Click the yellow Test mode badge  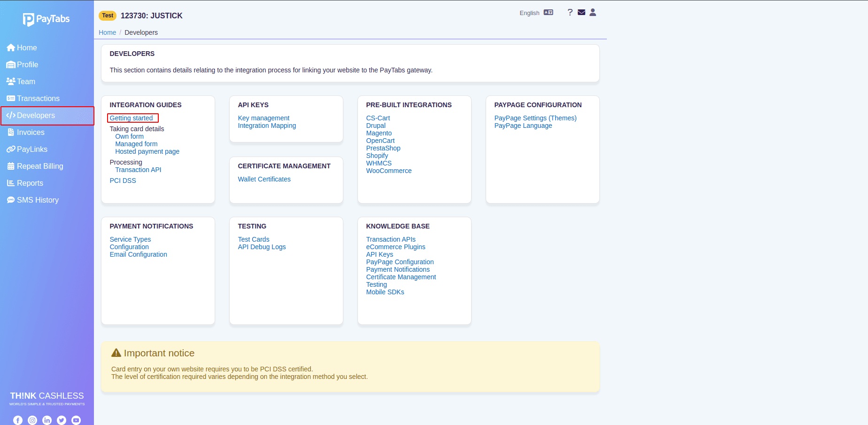point(108,16)
